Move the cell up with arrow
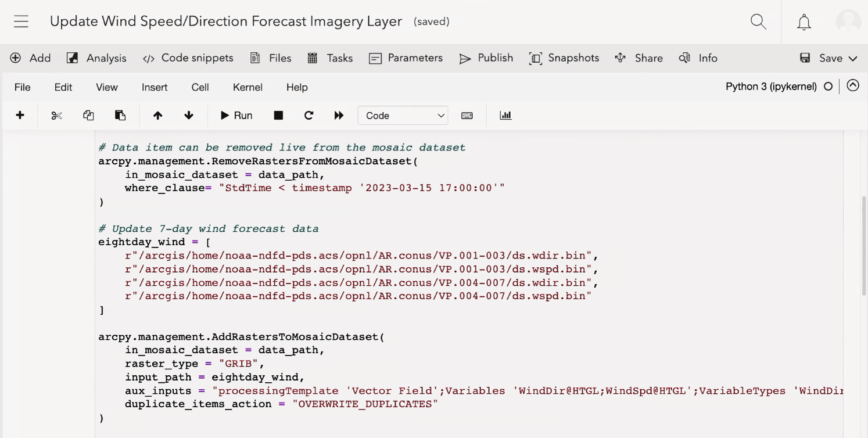This screenshot has width=868, height=438. point(157,116)
